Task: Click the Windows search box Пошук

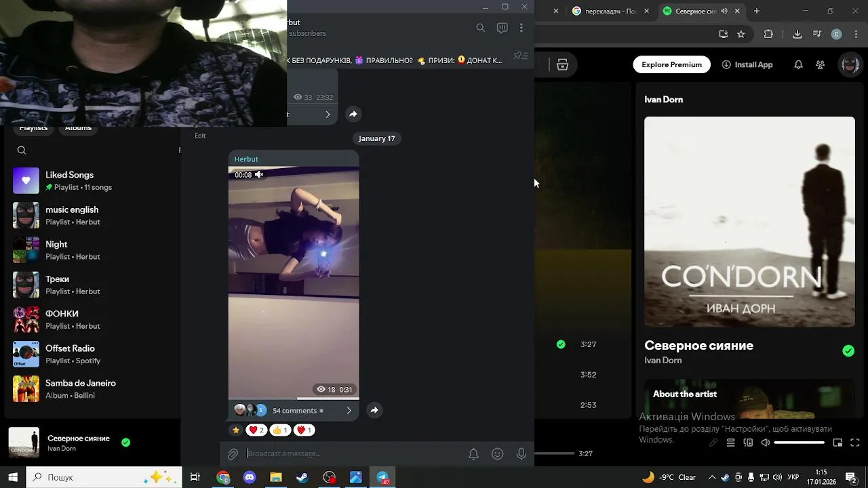Action: click(104, 477)
